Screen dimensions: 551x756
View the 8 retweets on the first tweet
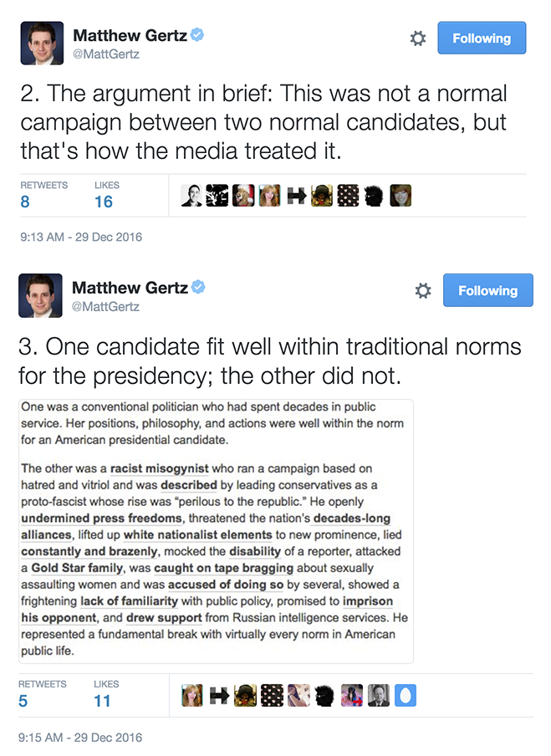click(25, 202)
